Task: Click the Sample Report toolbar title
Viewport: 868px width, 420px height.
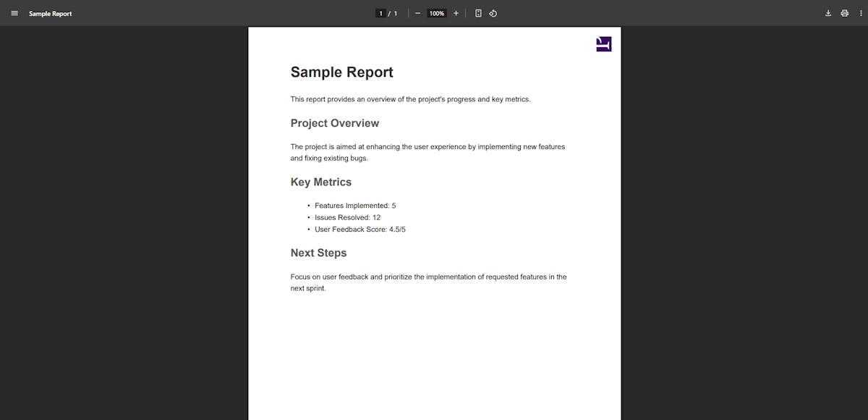Action: click(51, 13)
